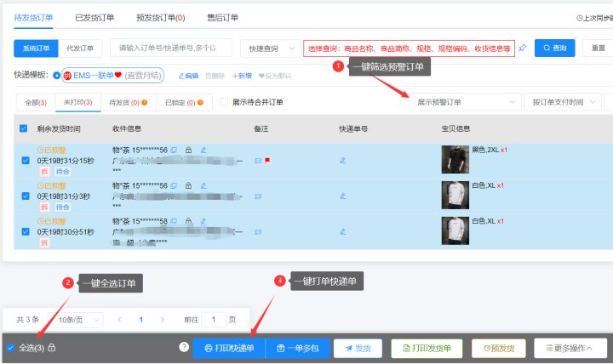Click the 查询 search button

tap(555, 48)
